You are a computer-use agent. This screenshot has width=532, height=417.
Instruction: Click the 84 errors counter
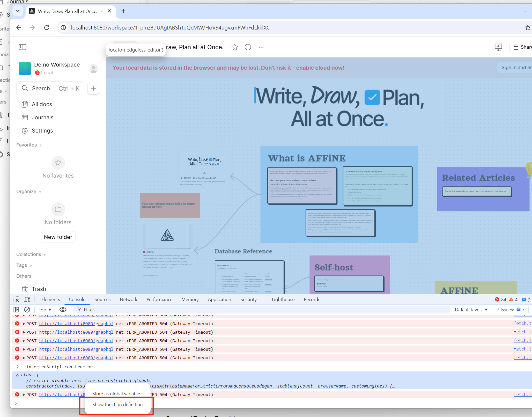[500, 299]
